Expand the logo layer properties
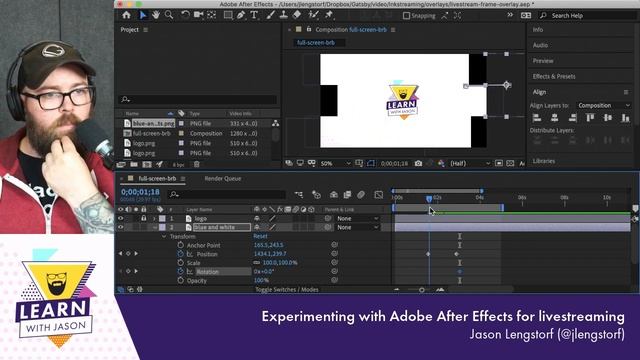Image resolution: width=640 pixels, height=360 pixels. [154, 219]
